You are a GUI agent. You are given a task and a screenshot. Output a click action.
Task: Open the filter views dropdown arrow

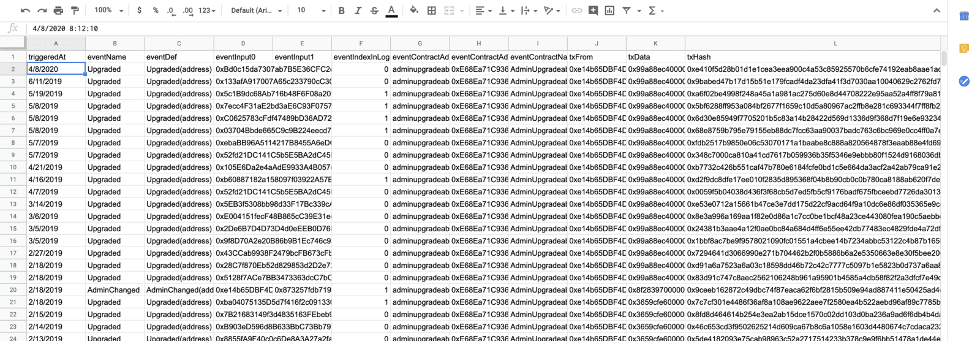point(639,10)
